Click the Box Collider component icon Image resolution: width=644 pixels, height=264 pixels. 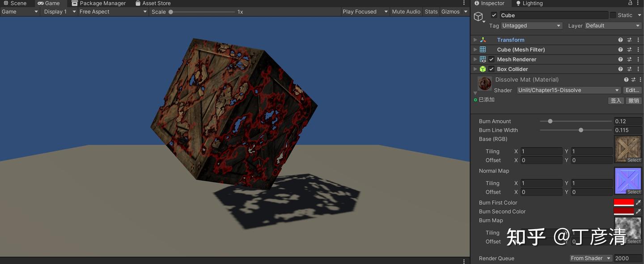tap(483, 69)
